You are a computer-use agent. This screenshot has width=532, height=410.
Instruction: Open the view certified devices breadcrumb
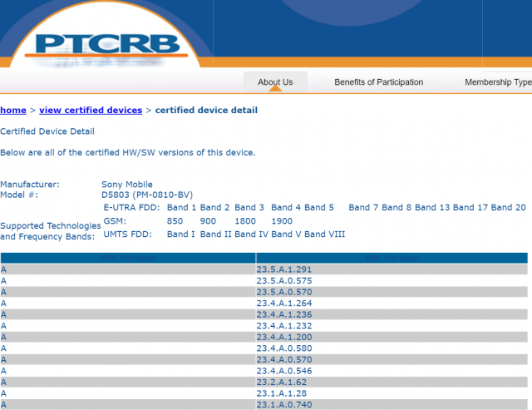91,110
